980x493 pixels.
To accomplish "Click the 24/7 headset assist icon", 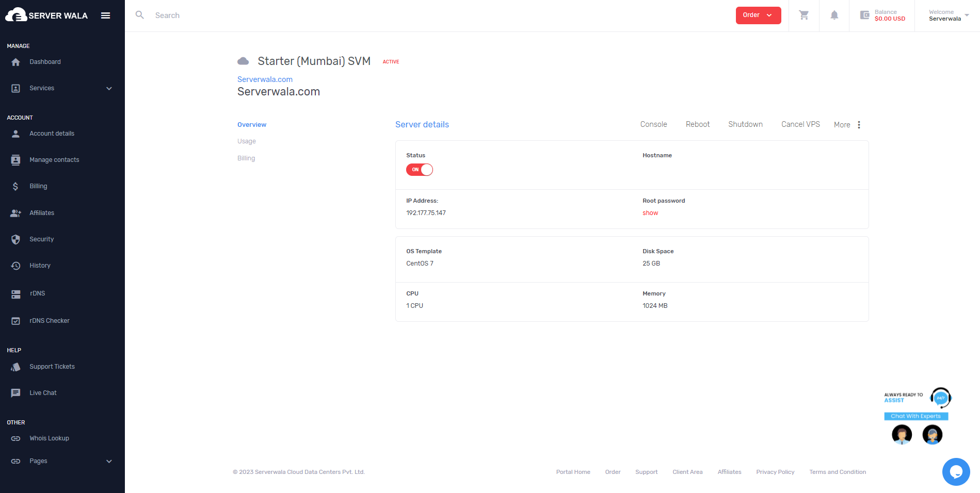I will coord(940,398).
